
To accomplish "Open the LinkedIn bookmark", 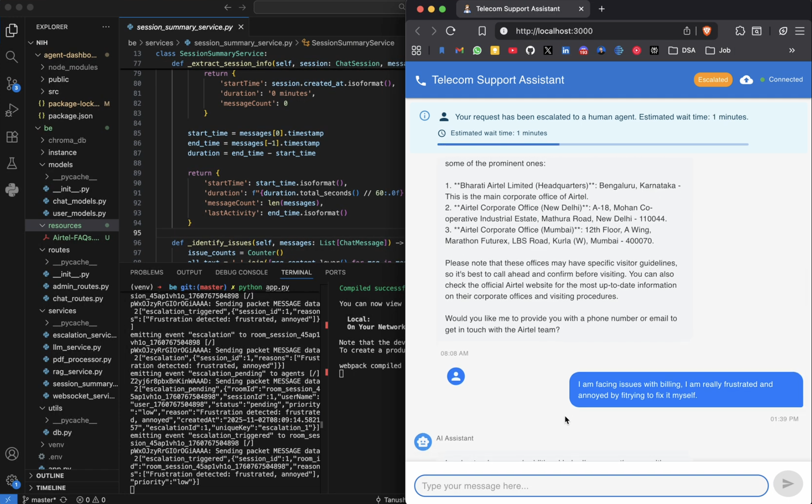I will pyautogui.click(x=566, y=51).
